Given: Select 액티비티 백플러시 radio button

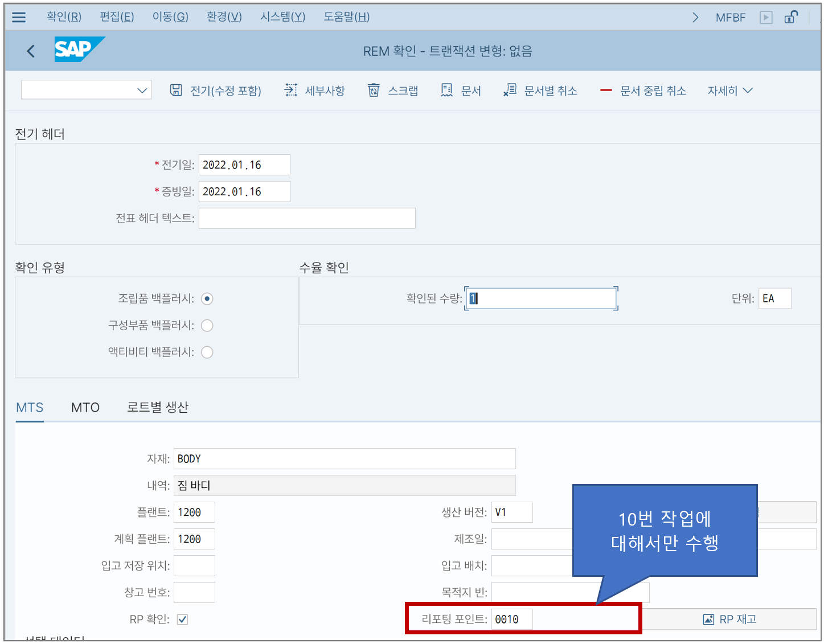Looking at the screenshot, I should tap(207, 352).
